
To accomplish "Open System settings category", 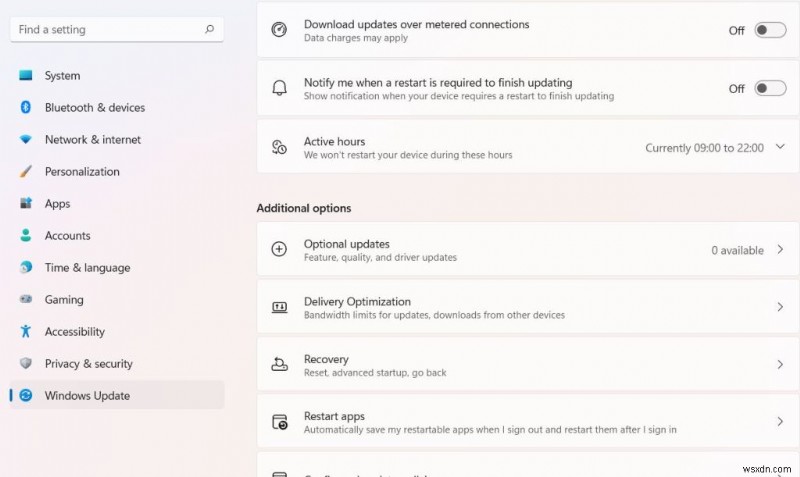I will (117, 76).
